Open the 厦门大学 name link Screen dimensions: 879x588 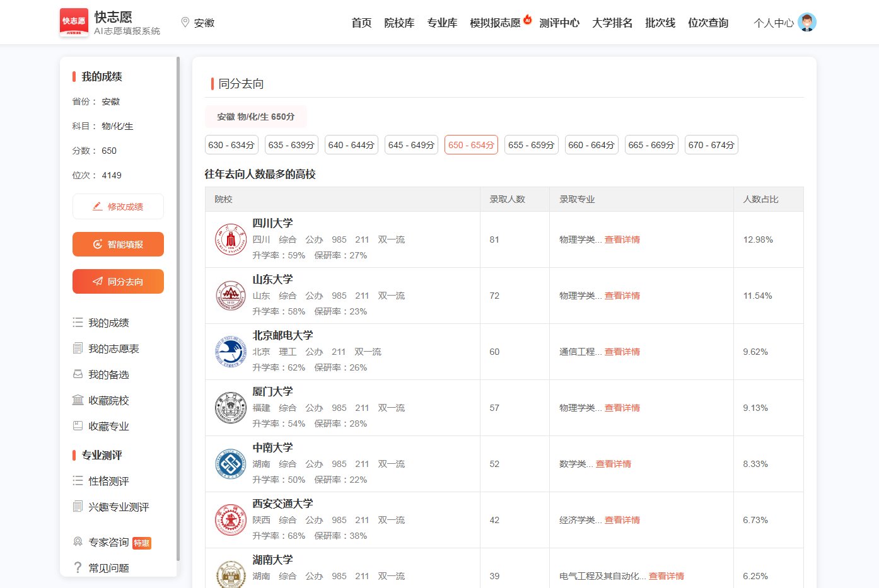272,391
